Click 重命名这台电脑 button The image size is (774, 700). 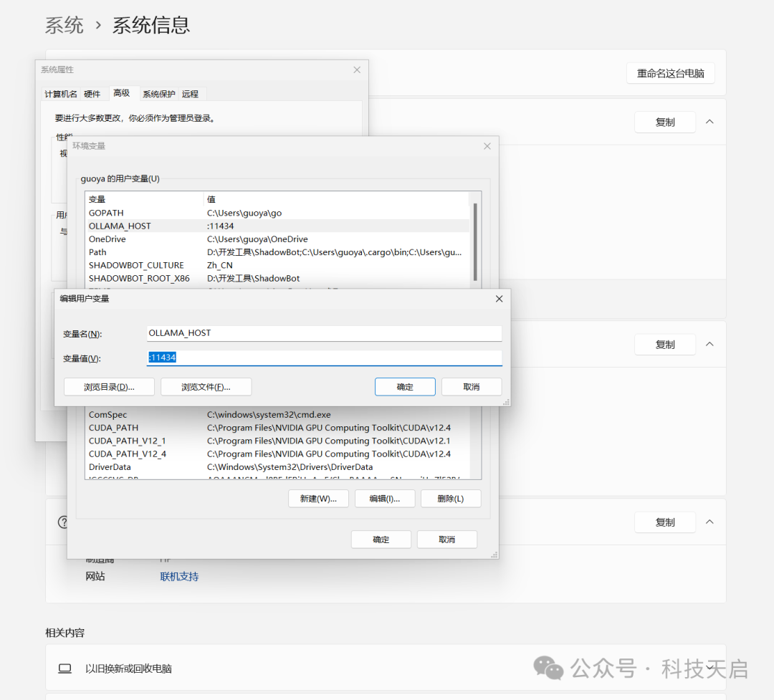[670, 73]
